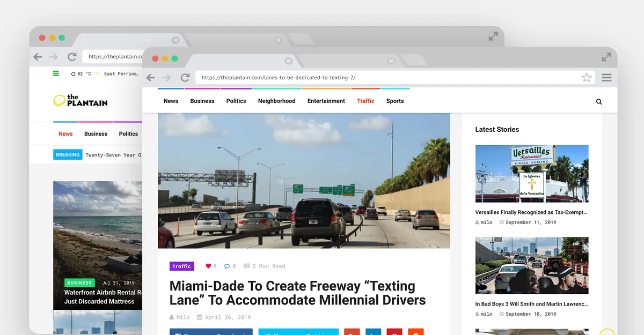
Task: Select the Sports navigation item
Action: (395, 101)
